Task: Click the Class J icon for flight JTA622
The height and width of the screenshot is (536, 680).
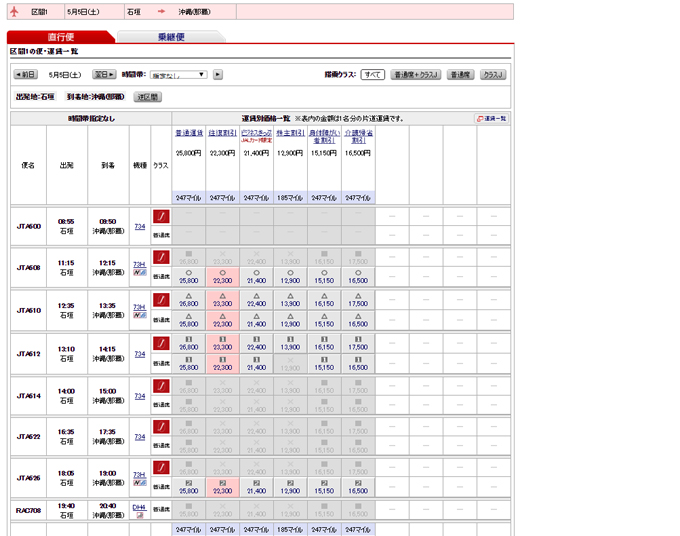Action: coord(161,426)
